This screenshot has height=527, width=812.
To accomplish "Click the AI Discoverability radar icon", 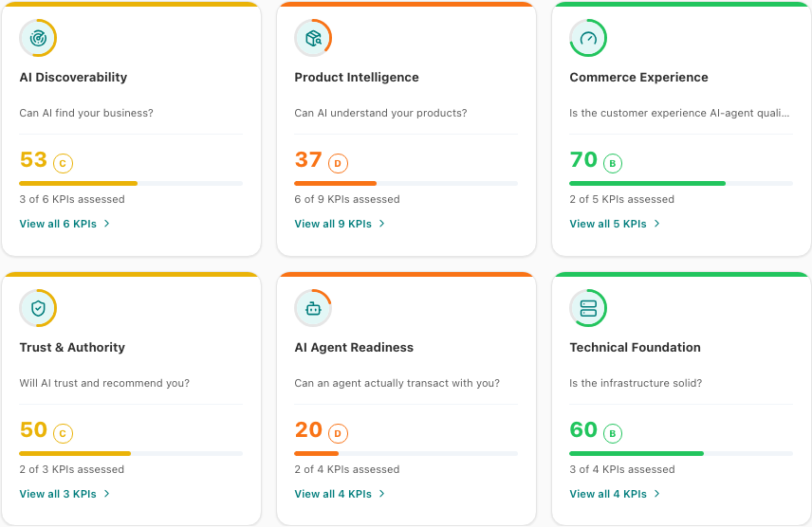I will [38, 38].
